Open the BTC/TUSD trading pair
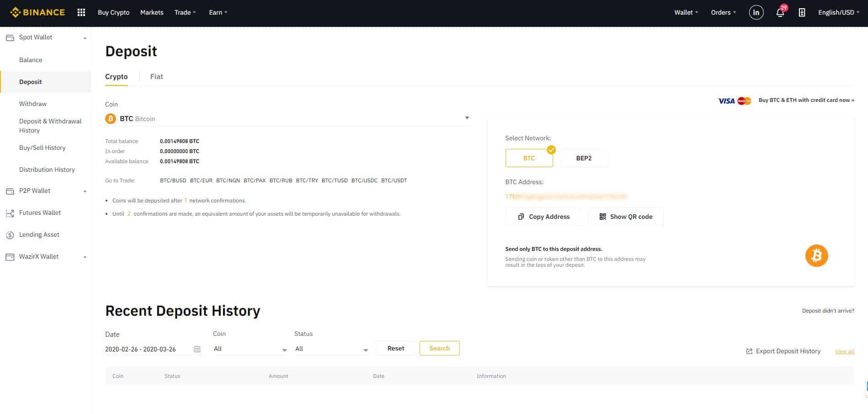This screenshot has width=868, height=414. tap(335, 180)
